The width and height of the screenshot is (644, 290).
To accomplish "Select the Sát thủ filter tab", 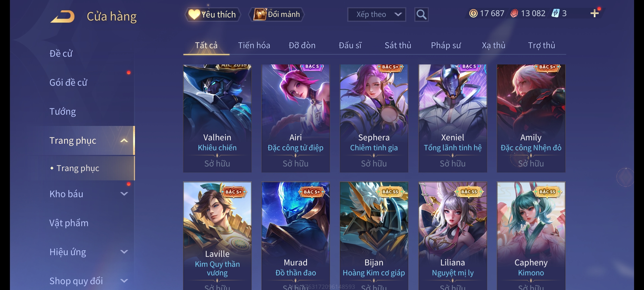I will click(x=398, y=45).
